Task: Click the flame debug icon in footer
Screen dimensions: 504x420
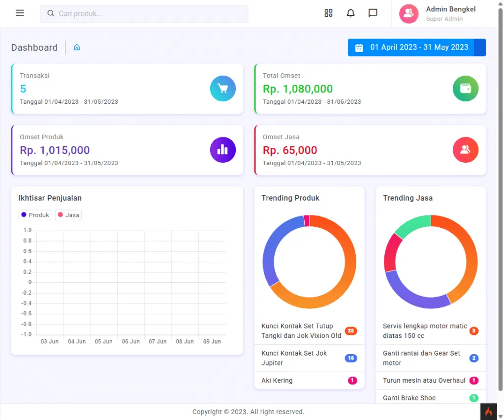Action: [489, 412]
